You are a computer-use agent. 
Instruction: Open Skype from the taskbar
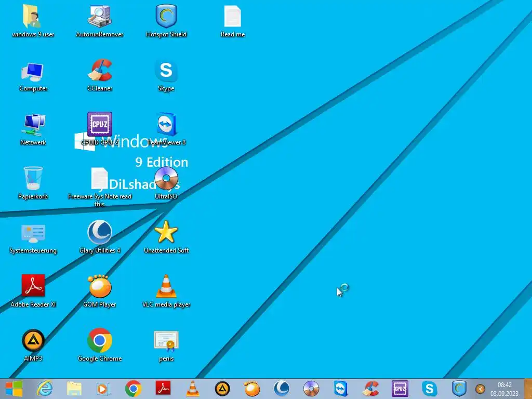[x=430, y=389]
